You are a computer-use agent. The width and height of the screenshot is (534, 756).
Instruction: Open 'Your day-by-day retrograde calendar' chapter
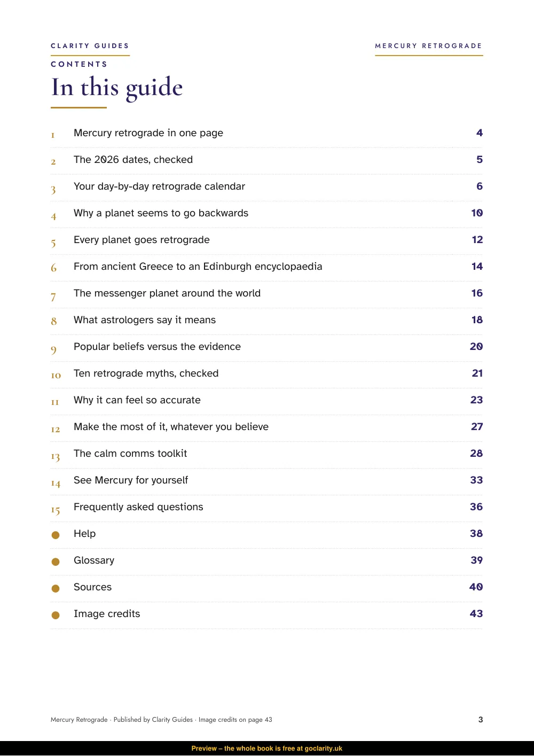(159, 186)
